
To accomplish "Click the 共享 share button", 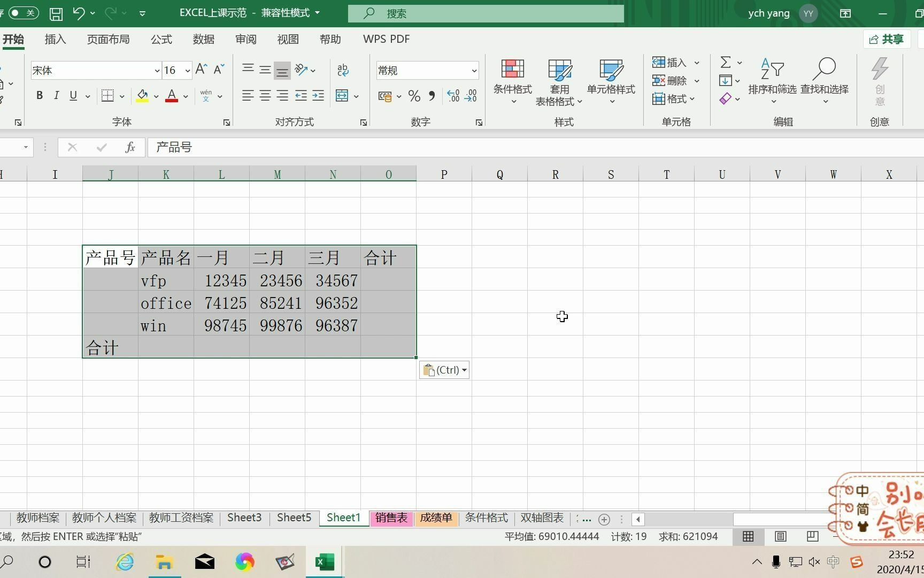I will 887,39.
